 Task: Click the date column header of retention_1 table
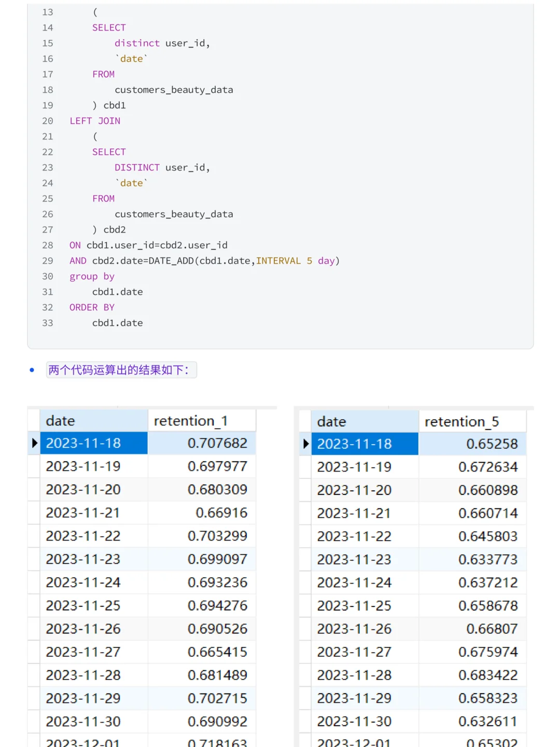pos(60,421)
